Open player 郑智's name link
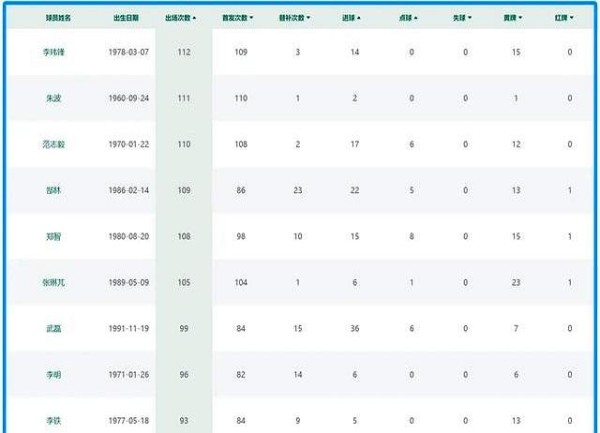 click(54, 236)
